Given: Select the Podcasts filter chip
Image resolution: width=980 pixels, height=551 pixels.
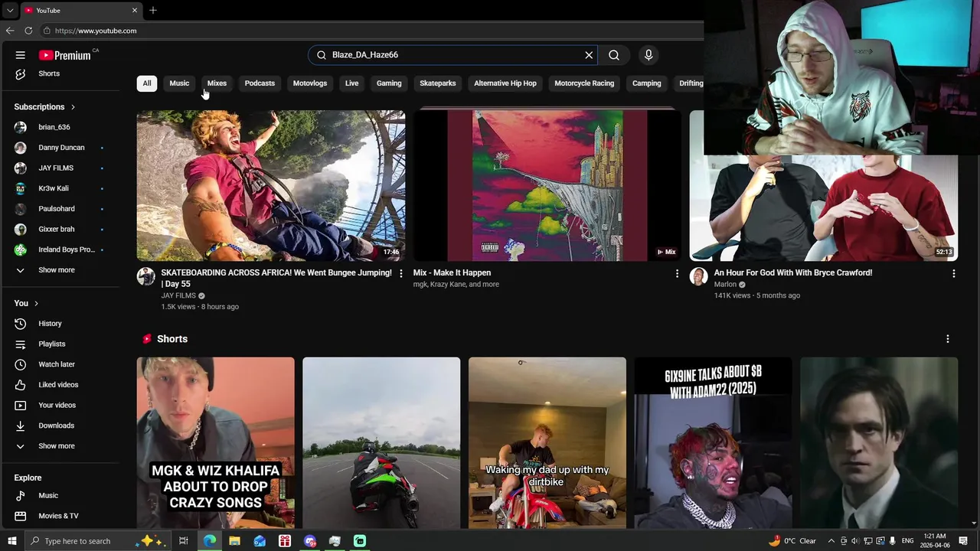Looking at the screenshot, I should 260,83.
